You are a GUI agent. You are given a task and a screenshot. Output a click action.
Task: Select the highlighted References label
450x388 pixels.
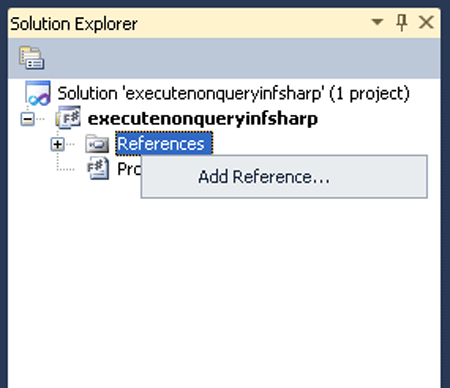point(164,144)
